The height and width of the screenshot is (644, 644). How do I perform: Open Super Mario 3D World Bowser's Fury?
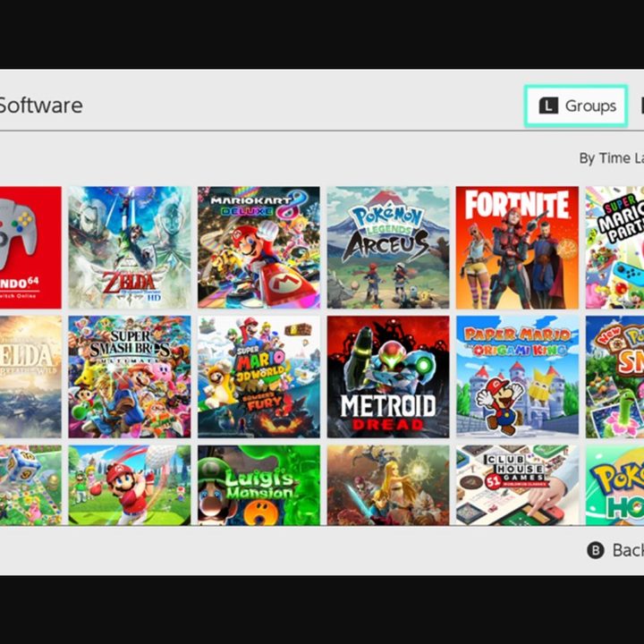(x=258, y=377)
